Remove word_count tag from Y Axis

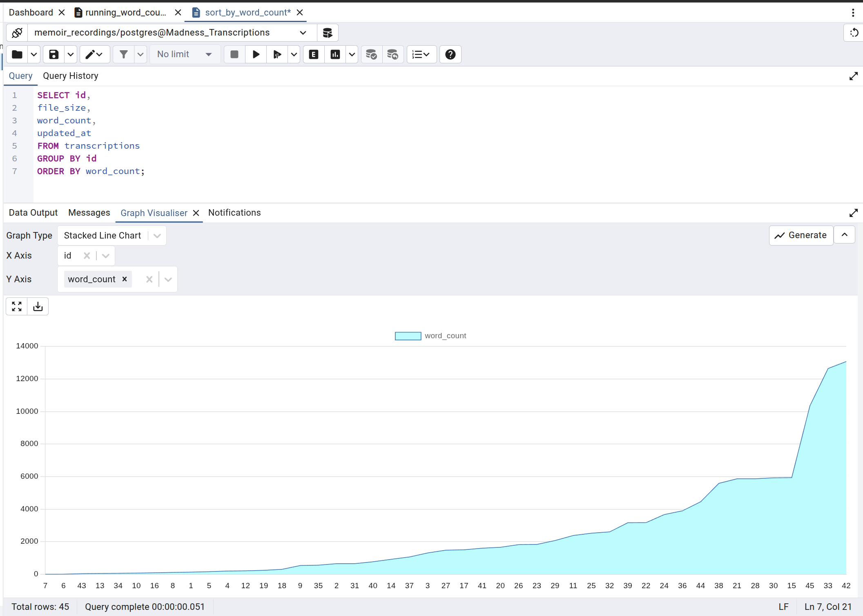coord(125,279)
